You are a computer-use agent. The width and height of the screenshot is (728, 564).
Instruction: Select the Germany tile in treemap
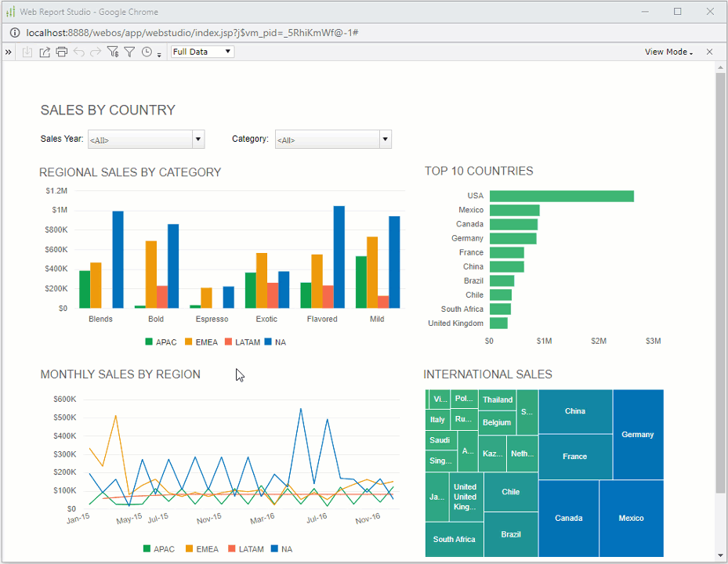pyautogui.click(x=637, y=435)
